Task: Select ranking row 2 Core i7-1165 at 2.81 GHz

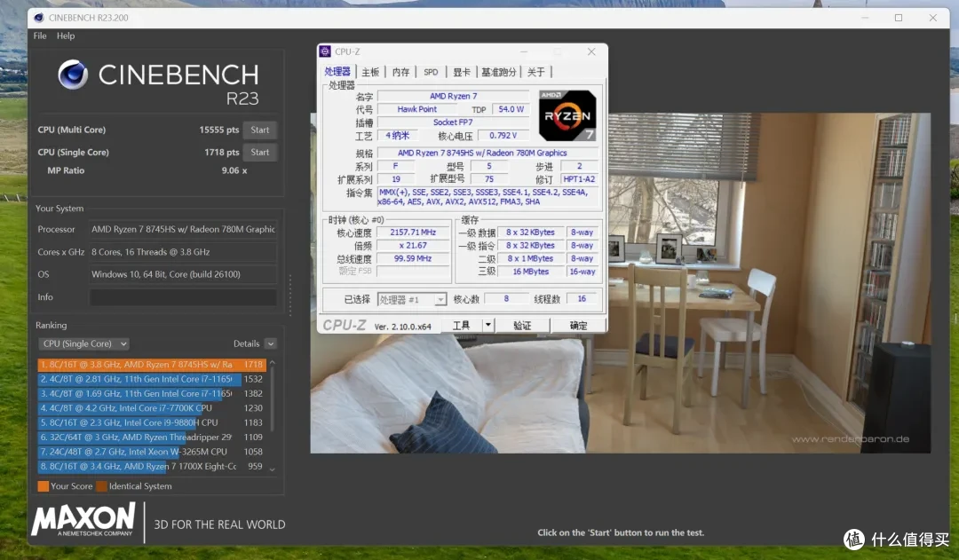Action: tap(152, 379)
